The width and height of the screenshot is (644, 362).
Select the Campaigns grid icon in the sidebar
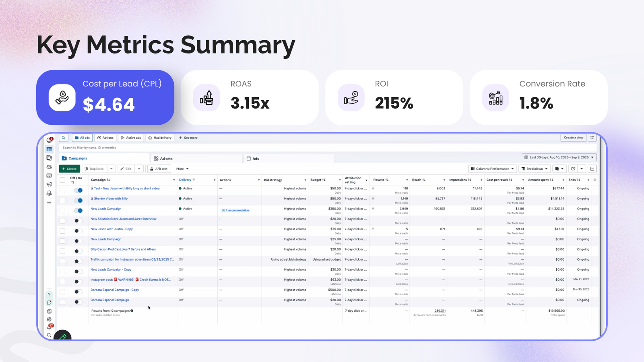point(49,149)
